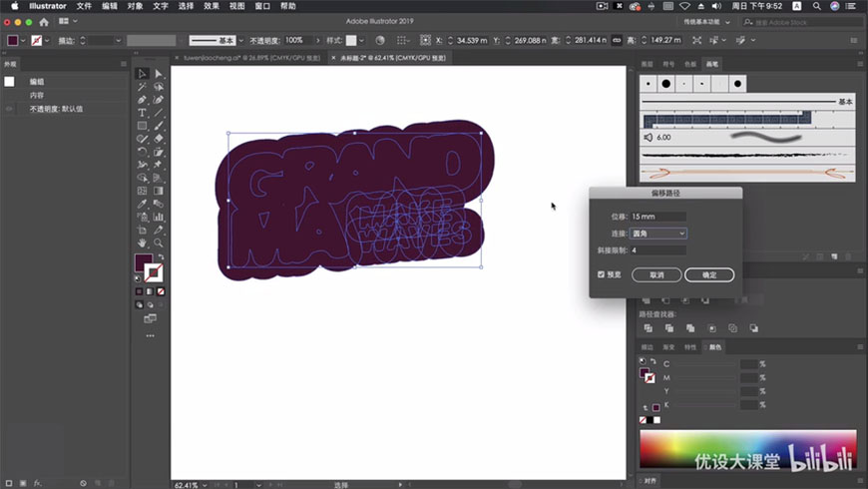Click the Home icon in top bar
Screen dimensions: 868x489
(44, 22)
